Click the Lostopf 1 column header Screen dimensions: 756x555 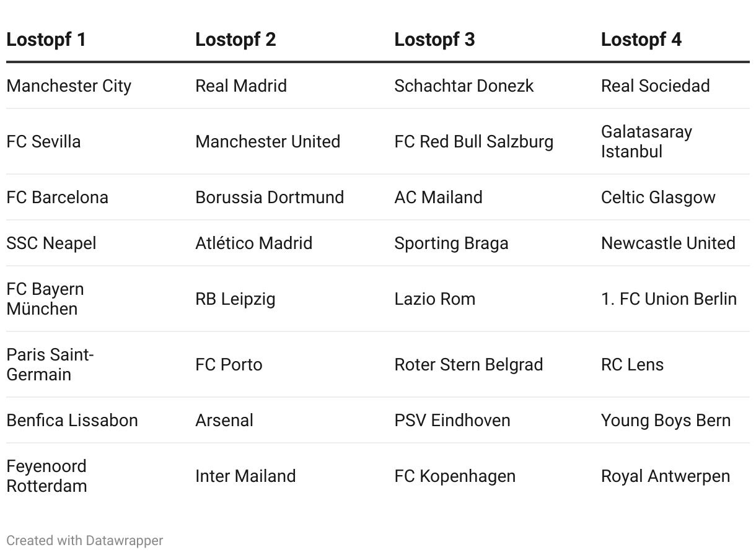coord(46,40)
